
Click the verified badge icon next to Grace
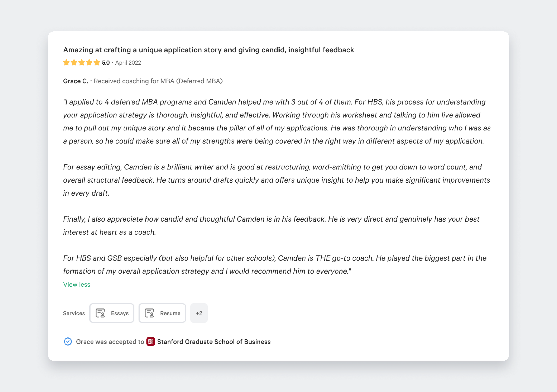coord(68,342)
